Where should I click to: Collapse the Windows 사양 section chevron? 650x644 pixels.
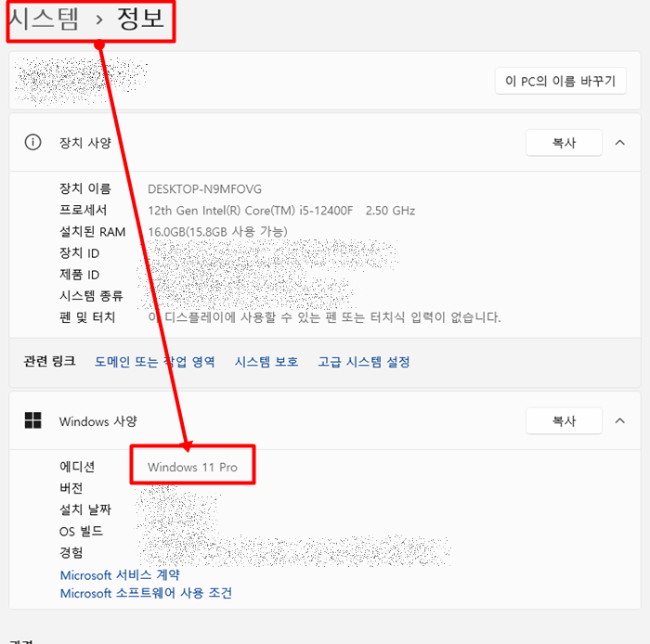click(x=619, y=420)
